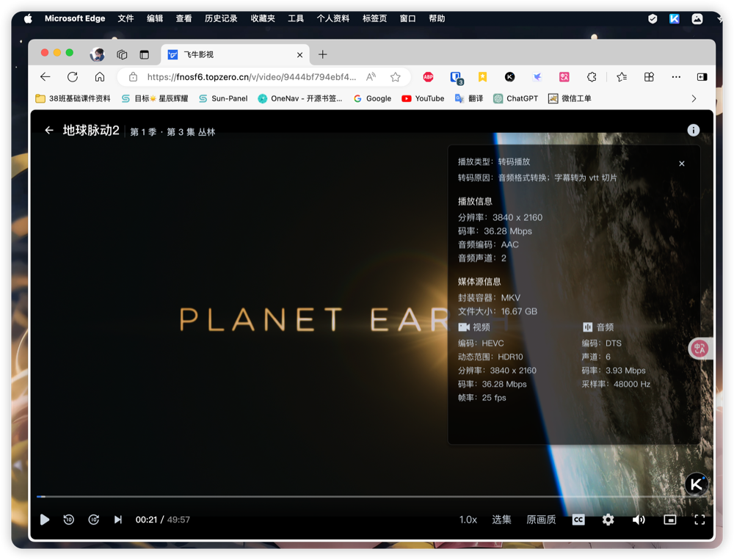Open black K extension
The height and width of the screenshot is (560, 734).
click(x=510, y=77)
